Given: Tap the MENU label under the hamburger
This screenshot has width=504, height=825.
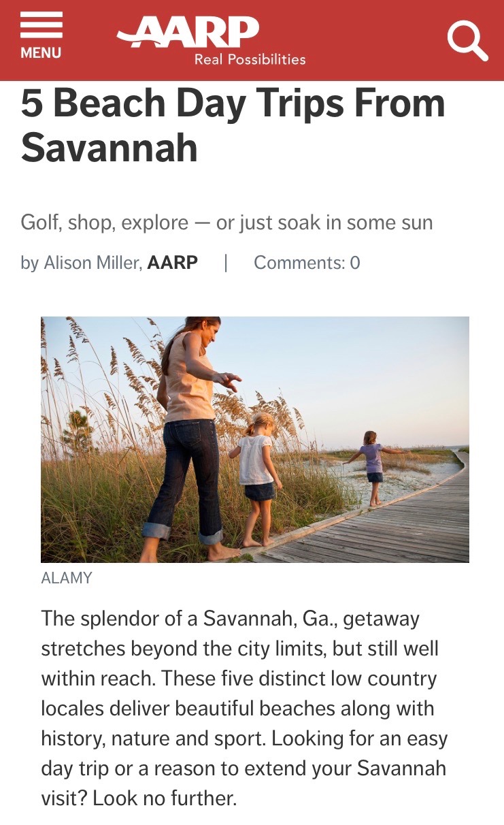Looking at the screenshot, I should click(41, 53).
